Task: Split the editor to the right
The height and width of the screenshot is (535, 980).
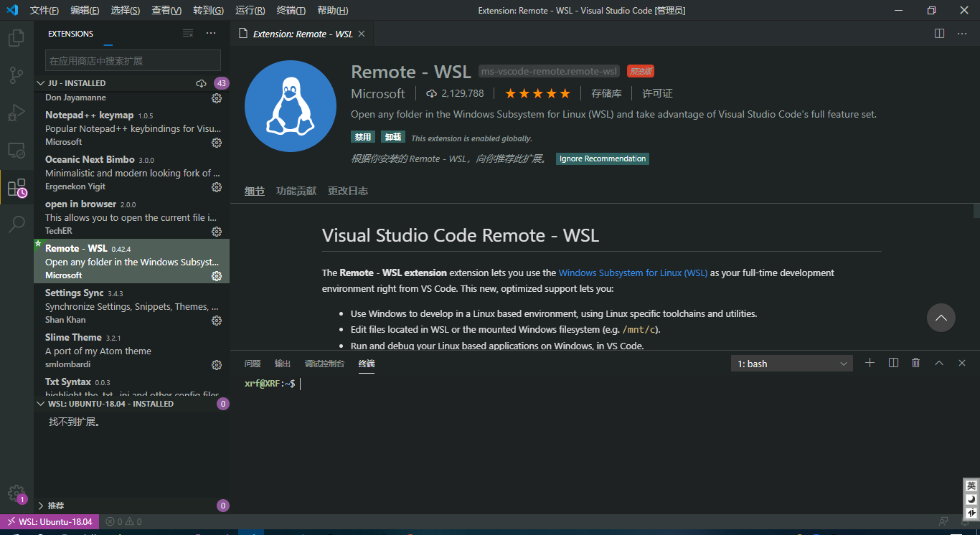Action: point(940,34)
